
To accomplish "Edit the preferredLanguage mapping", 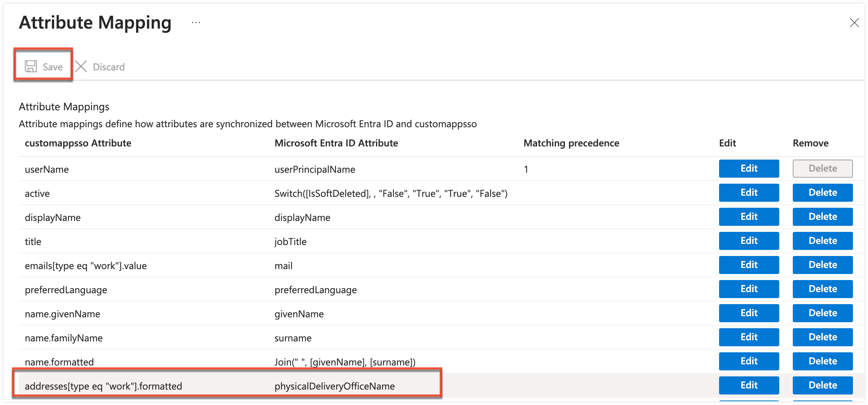I will coord(748,289).
